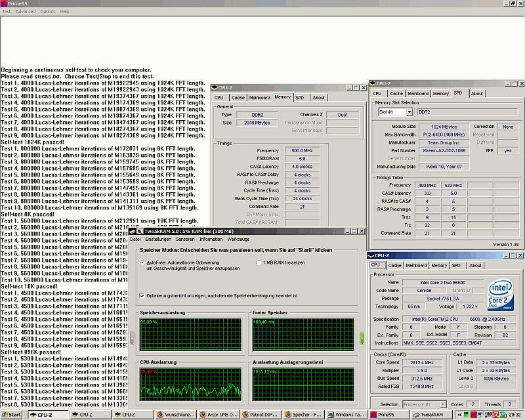Switch to the third CPU-Z taskbar button
This screenshot has width=525, height=420.
133,415
